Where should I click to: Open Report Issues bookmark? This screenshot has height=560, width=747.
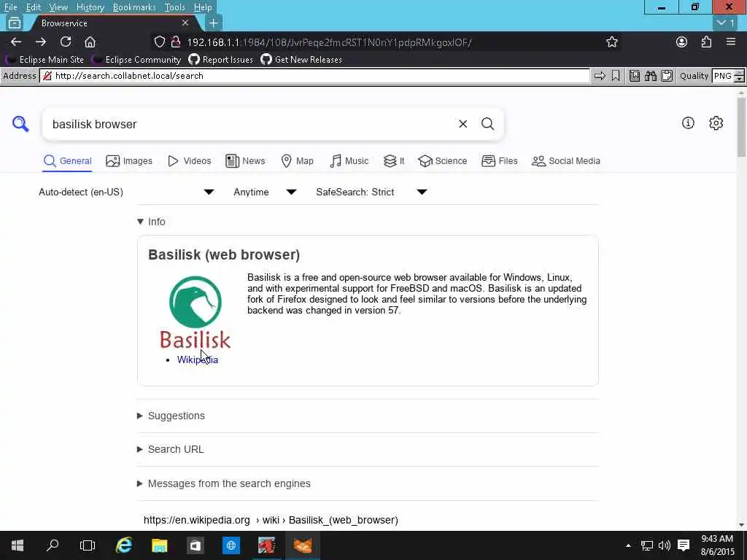point(220,60)
